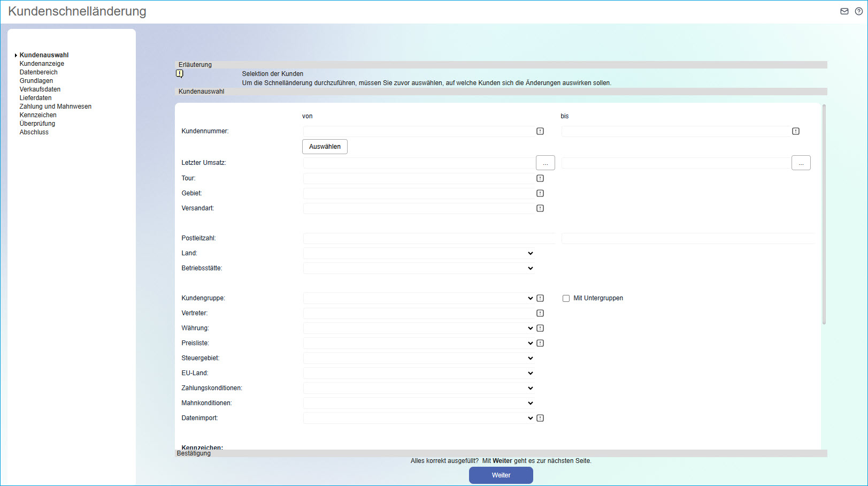
Task: Go to Verkaufsdaten in the sidebar
Action: tap(40, 89)
